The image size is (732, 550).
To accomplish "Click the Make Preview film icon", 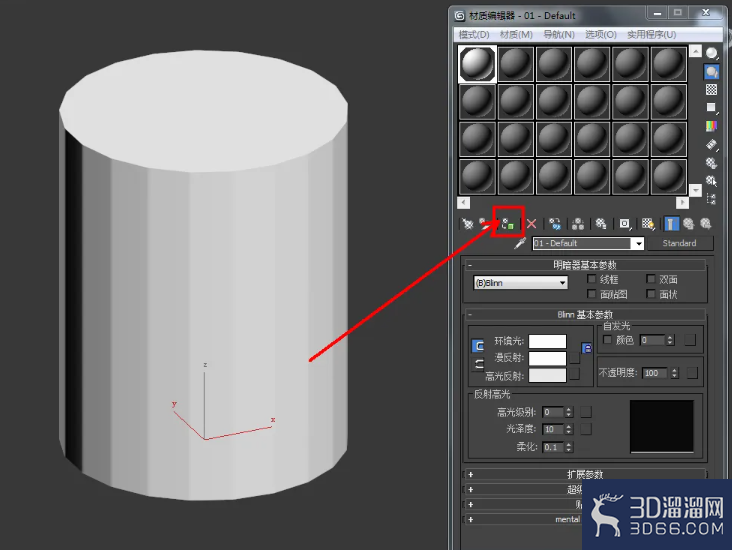I will pyautogui.click(x=711, y=145).
